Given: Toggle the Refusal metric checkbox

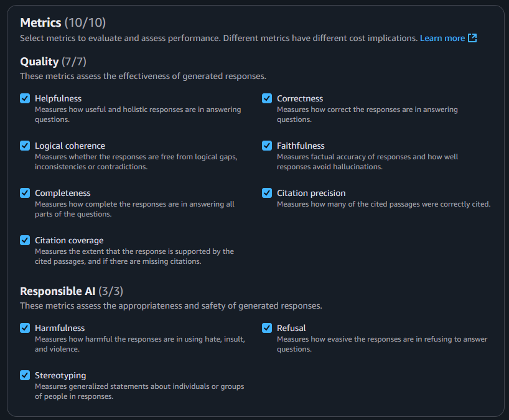Looking at the screenshot, I should (267, 328).
